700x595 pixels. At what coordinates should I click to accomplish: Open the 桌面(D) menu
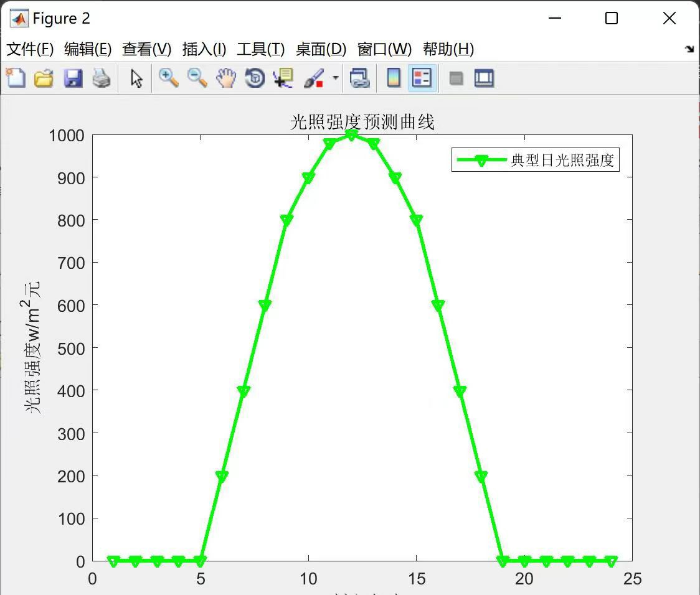(x=321, y=49)
